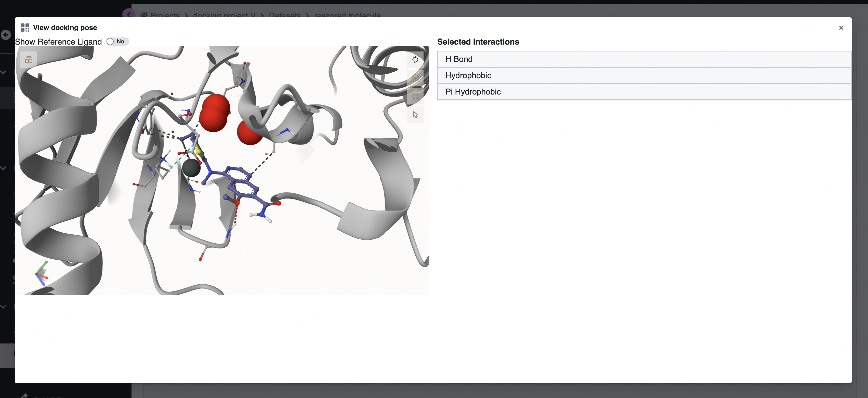Select the H Bond interaction row
Viewport: 868px width, 398px height.
458,59
